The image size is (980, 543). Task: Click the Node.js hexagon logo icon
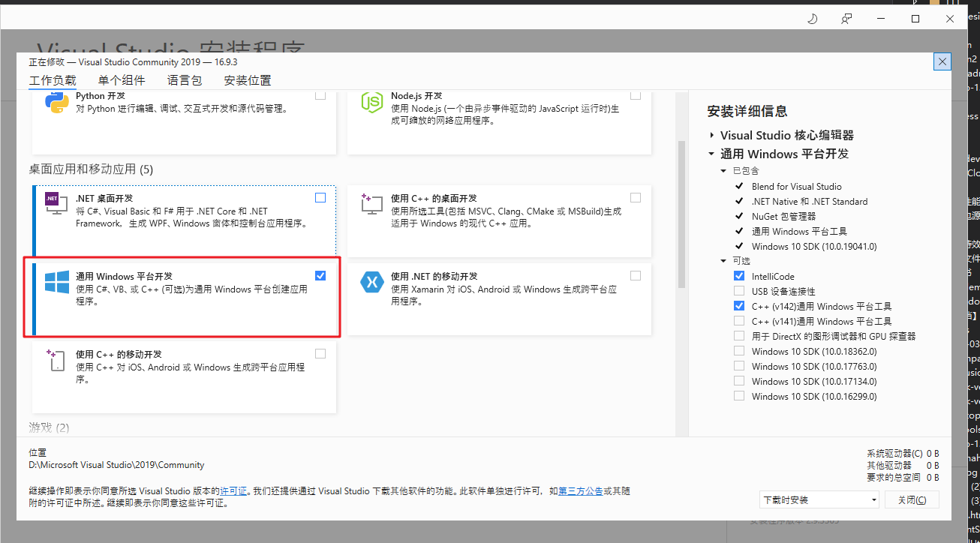pyautogui.click(x=371, y=101)
